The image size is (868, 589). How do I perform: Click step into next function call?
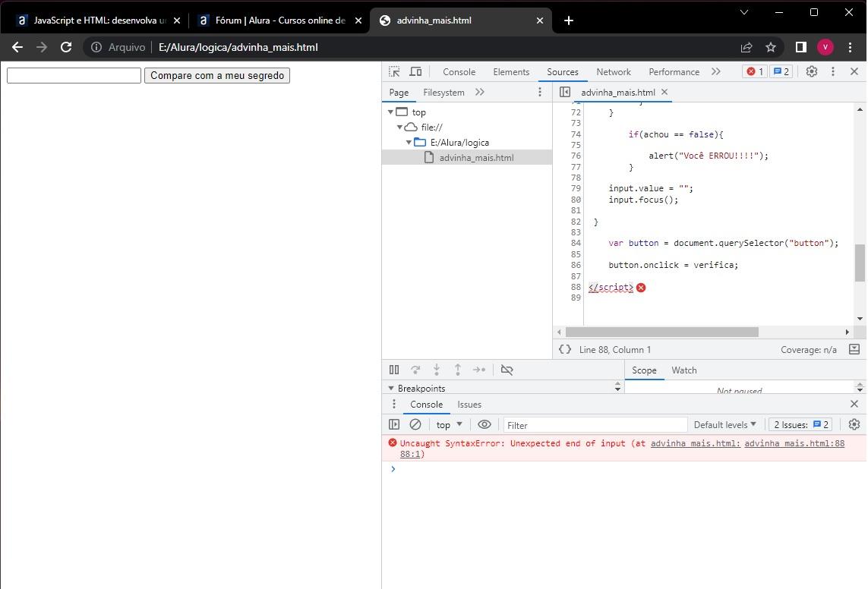[x=436, y=370]
